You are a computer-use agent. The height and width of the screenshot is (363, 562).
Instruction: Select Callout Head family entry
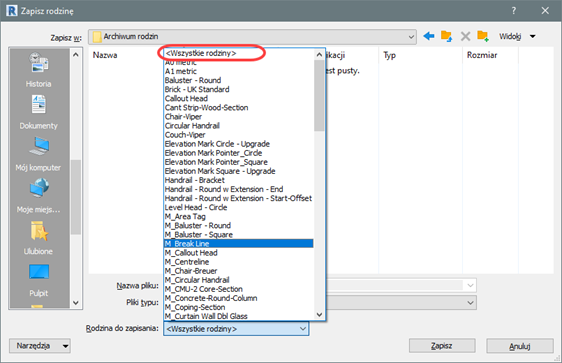click(186, 99)
